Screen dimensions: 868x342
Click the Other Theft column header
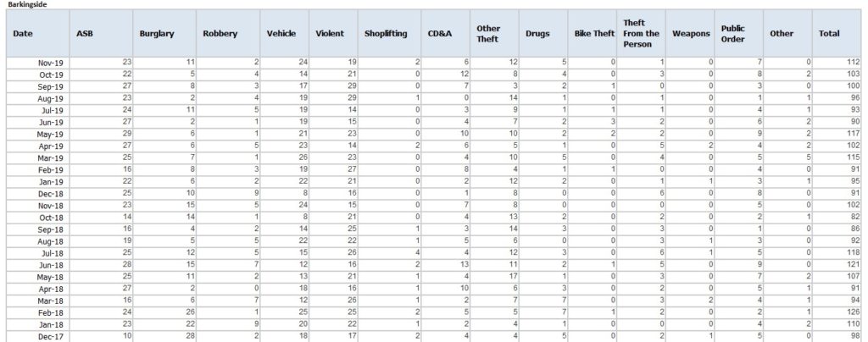[488, 34]
